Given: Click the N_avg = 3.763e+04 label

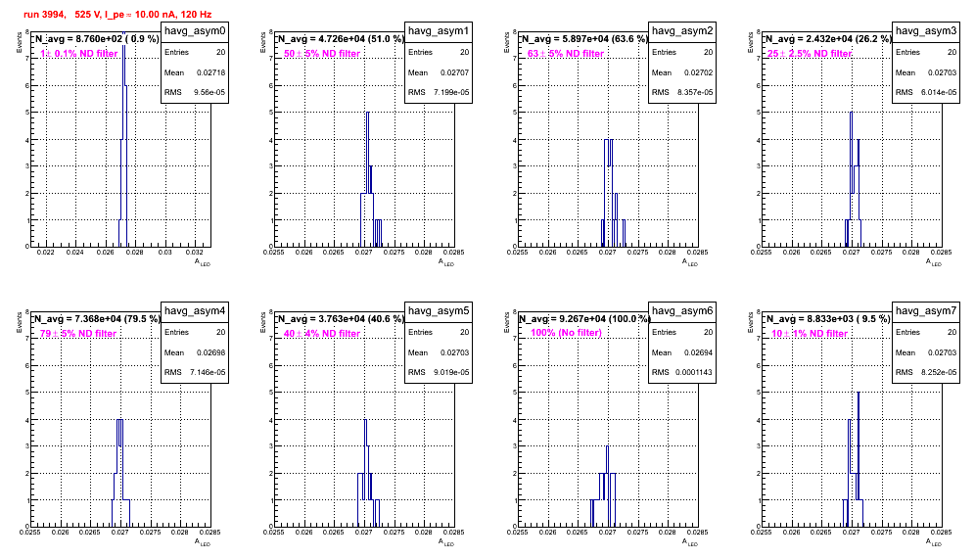Looking at the screenshot, I should 341,319.
